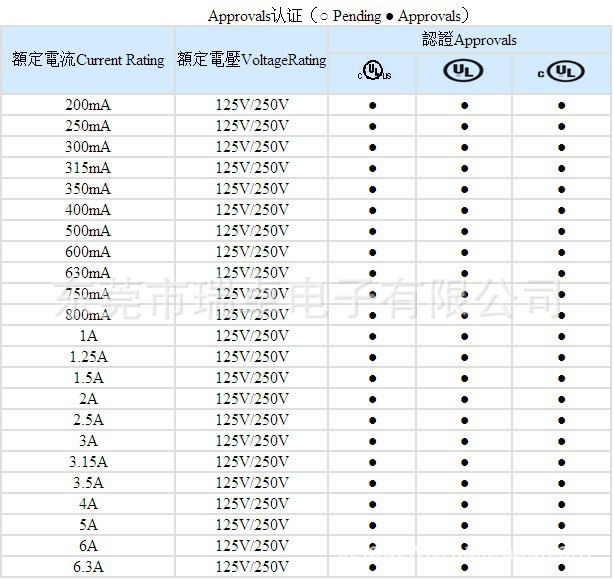The height and width of the screenshot is (580, 614).
Task: Click the Approvals认证 legend title text
Action: pos(338,15)
